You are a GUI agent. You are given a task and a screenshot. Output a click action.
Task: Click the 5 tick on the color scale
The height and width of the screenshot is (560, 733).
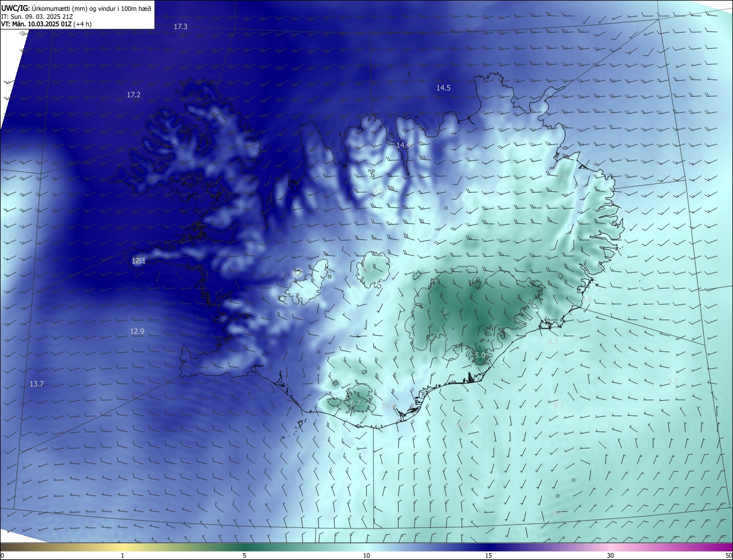[x=245, y=555]
